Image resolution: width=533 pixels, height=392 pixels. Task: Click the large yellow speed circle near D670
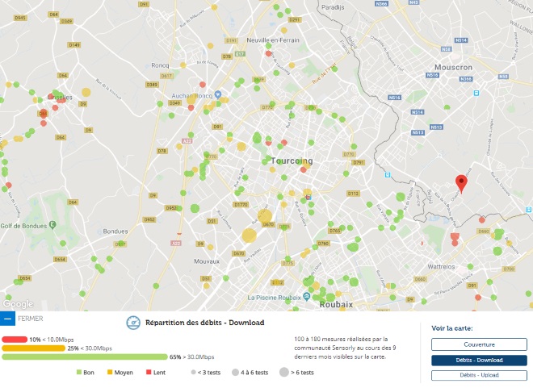pyautogui.click(x=250, y=236)
